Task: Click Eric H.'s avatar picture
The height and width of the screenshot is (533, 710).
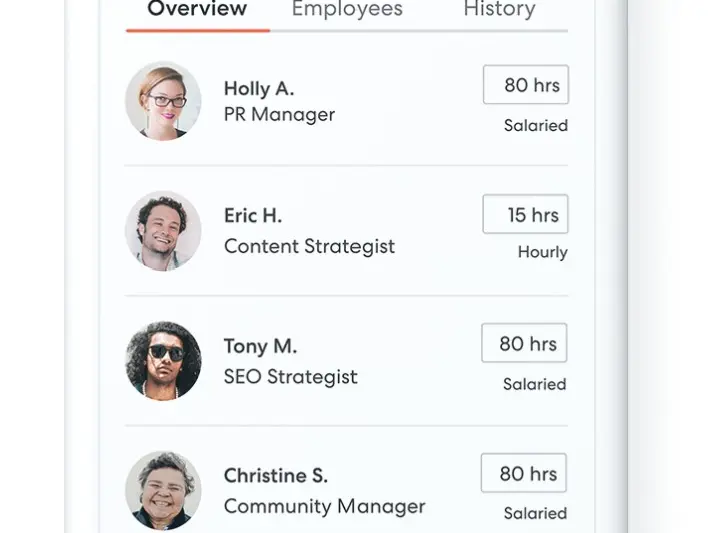Action: pyautogui.click(x=163, y=230)
